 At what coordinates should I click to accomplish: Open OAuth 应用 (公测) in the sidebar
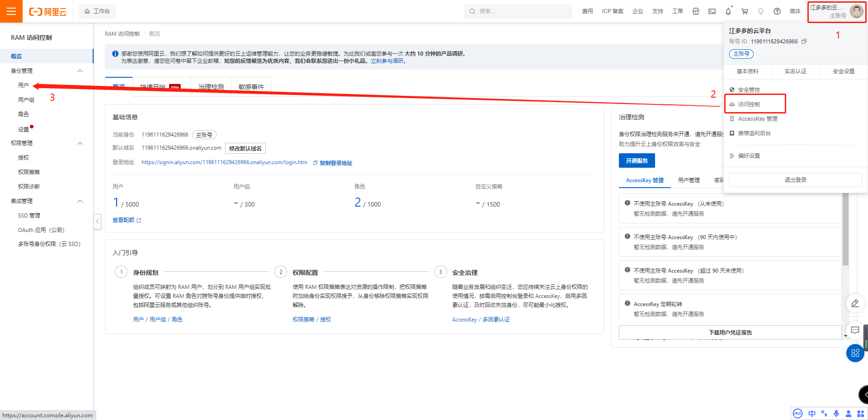[x=41, y=230]
